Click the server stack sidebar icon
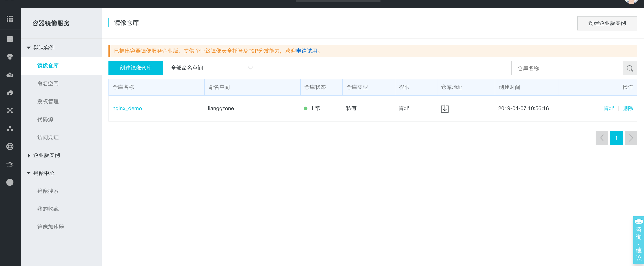Image resolution: width=644 pixels, height=266 pixels. pyautogui.click(x=10, y=39)
